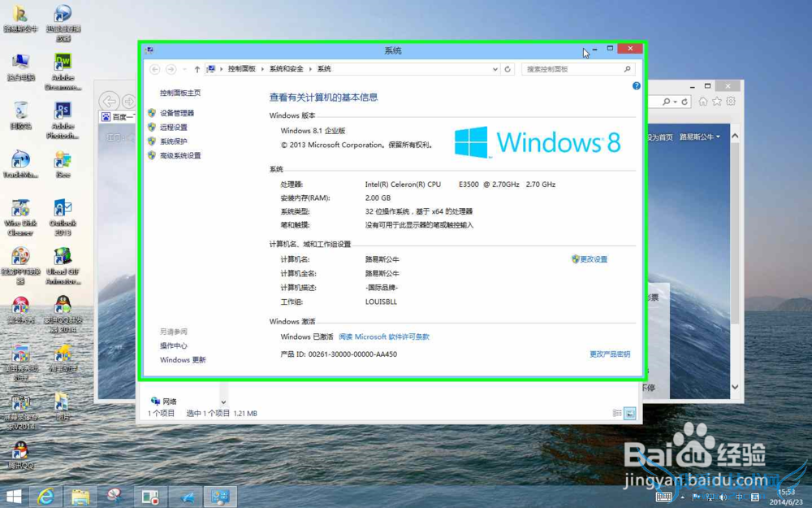Open the screen recorder taskbar icon

(150, 497)
